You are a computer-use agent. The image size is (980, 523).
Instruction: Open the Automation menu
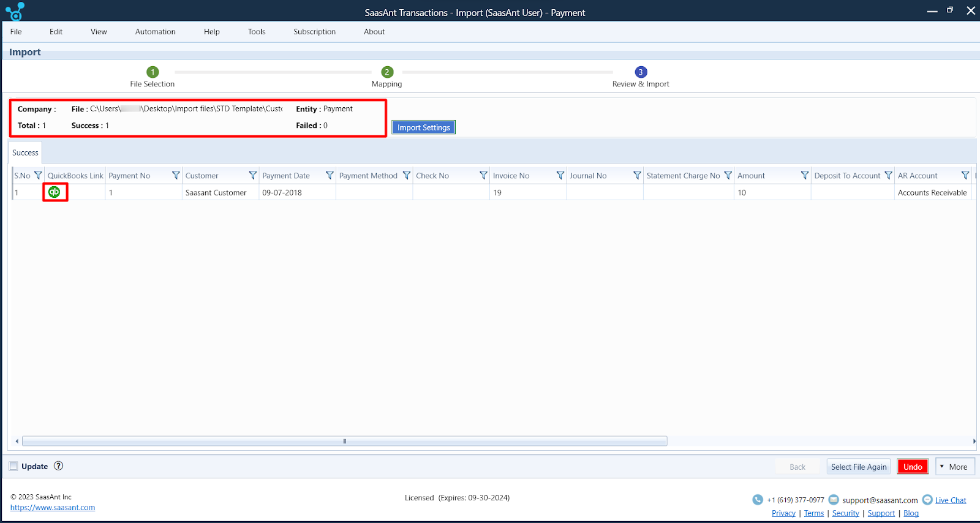(x=155, y=32)
